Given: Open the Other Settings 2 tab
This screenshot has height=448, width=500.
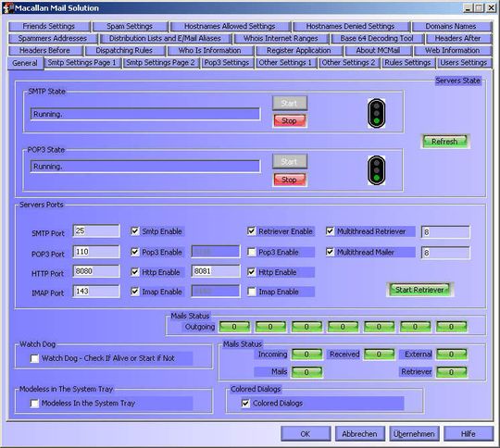Looking at the screenshot, I should [x=348, y=63].
